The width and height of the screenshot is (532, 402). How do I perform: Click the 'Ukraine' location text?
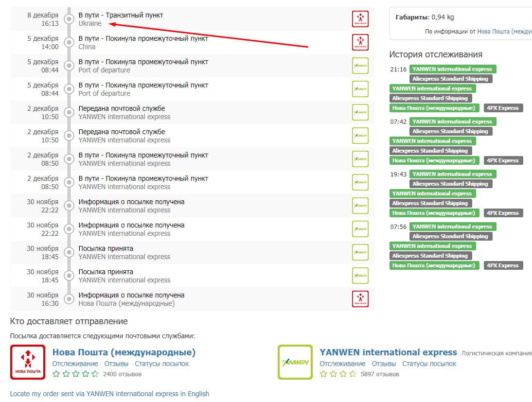tap(90, 23)
